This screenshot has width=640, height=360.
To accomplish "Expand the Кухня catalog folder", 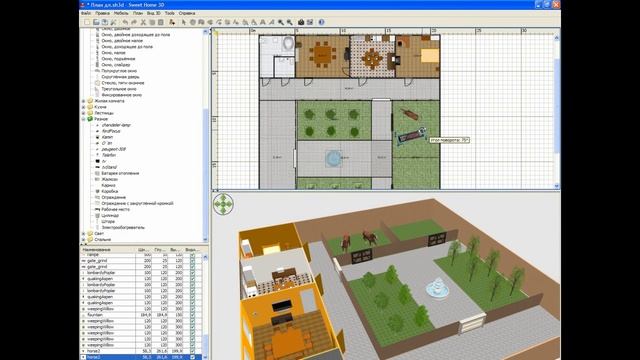I will [84, 107].
